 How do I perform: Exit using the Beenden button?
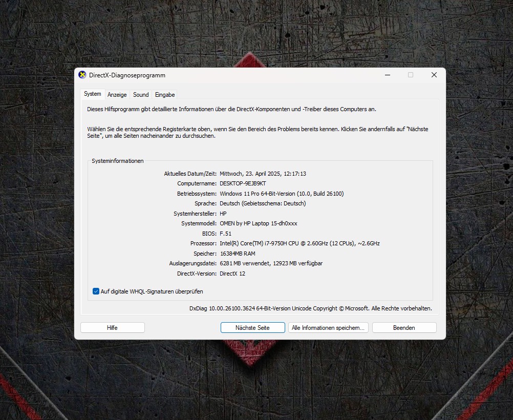tap(404, 328)
